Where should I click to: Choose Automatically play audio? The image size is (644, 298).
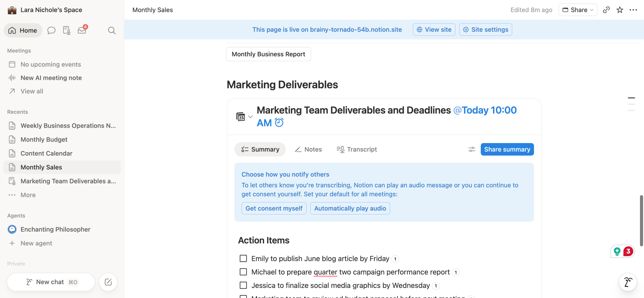click(350, 208)
